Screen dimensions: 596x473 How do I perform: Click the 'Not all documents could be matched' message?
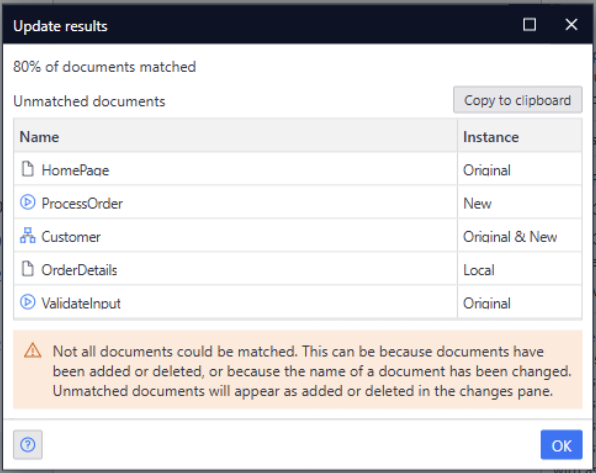point(312,371)
